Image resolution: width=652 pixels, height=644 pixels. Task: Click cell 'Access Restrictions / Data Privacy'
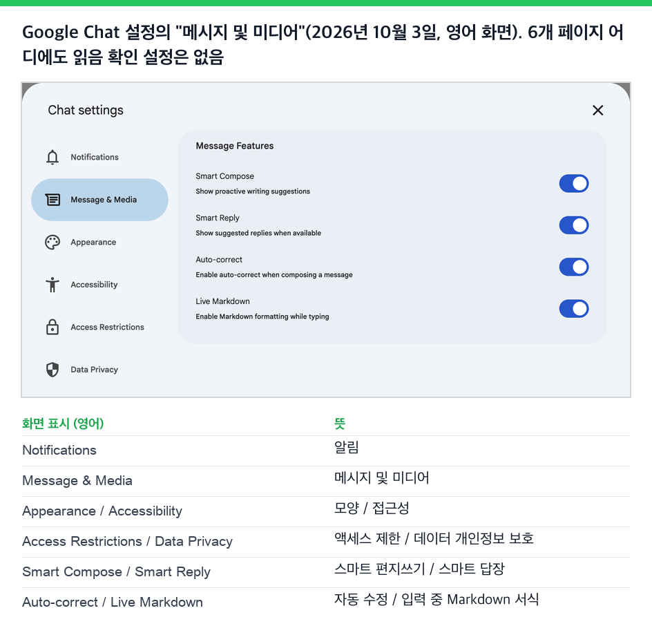(x=127, y=541)
